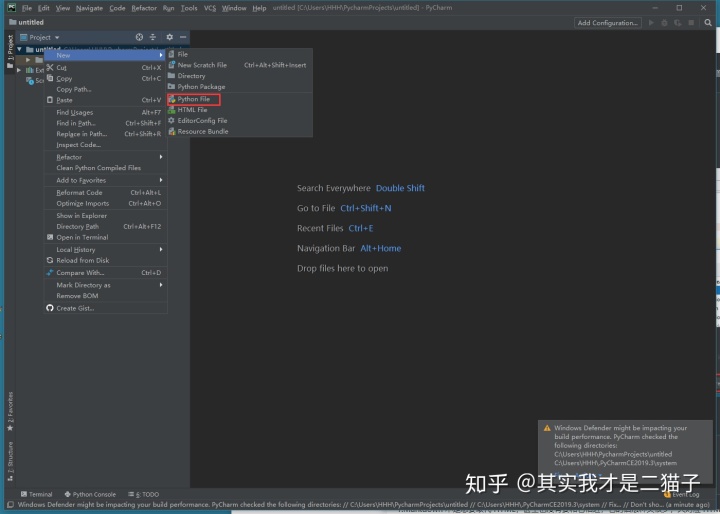The height and width of the screenshot is (514, 720).
Task: Open the Tools menu
Action: point(189,8)
